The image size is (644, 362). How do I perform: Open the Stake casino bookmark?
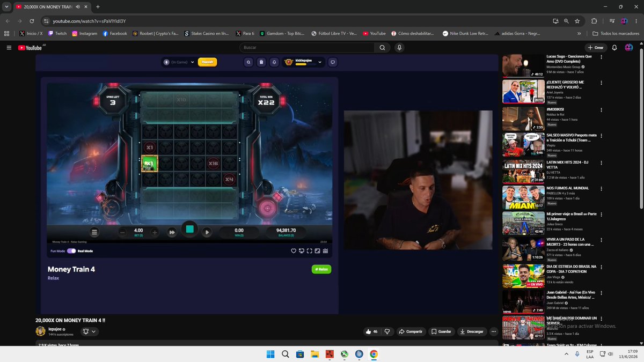[x=207, y=33]
